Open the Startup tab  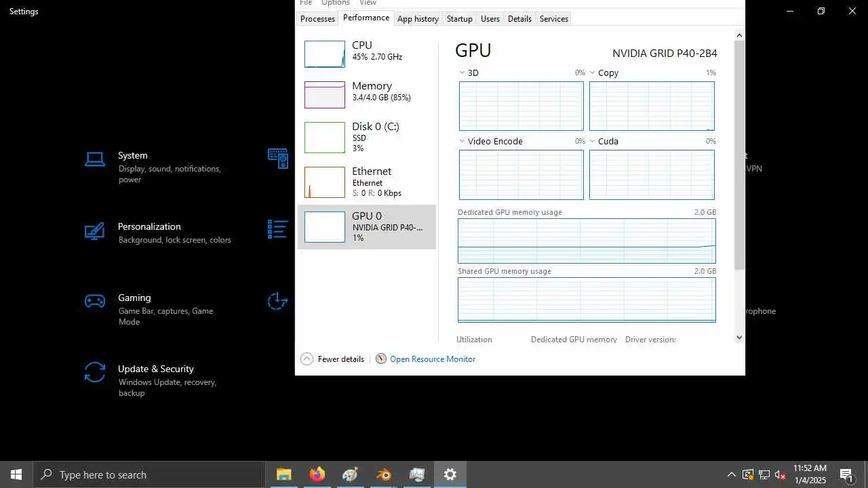(x=459, y=19)
